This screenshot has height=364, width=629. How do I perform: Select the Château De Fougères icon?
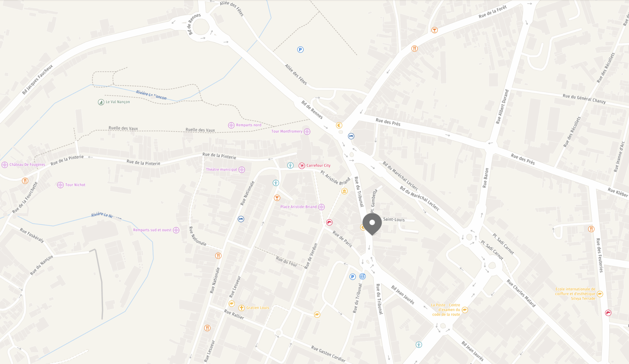(5, 165)
